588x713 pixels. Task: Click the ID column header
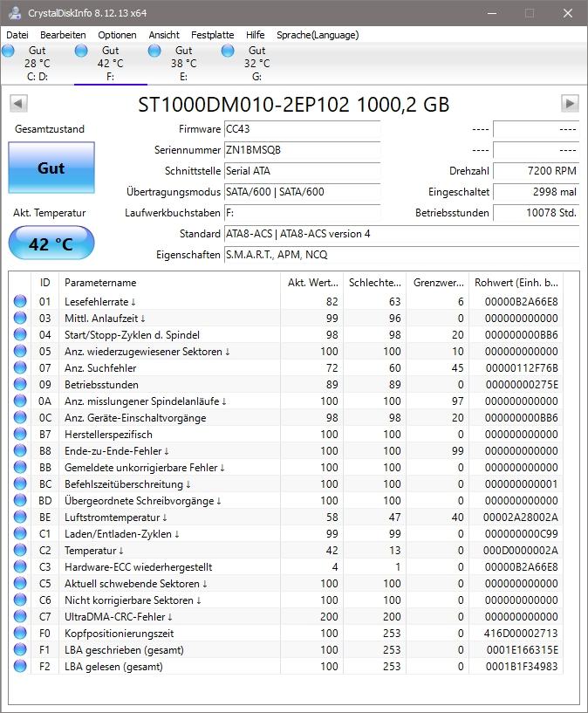[x=44, y=283]
